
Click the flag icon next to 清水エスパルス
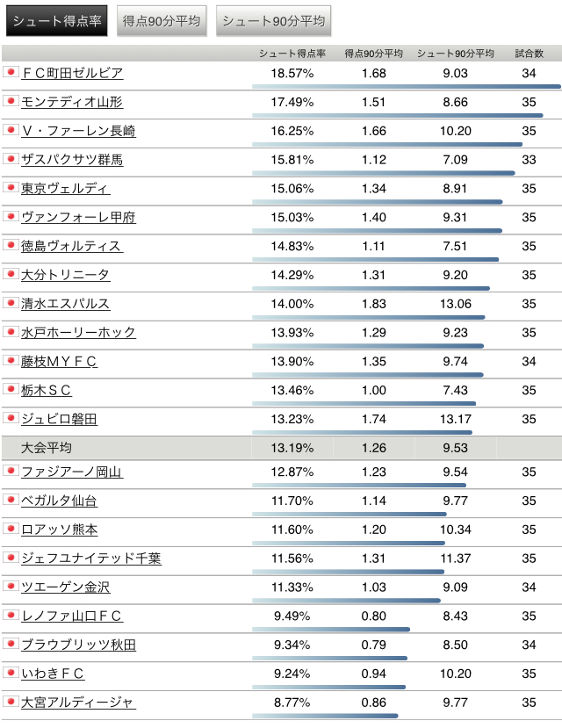11,303
